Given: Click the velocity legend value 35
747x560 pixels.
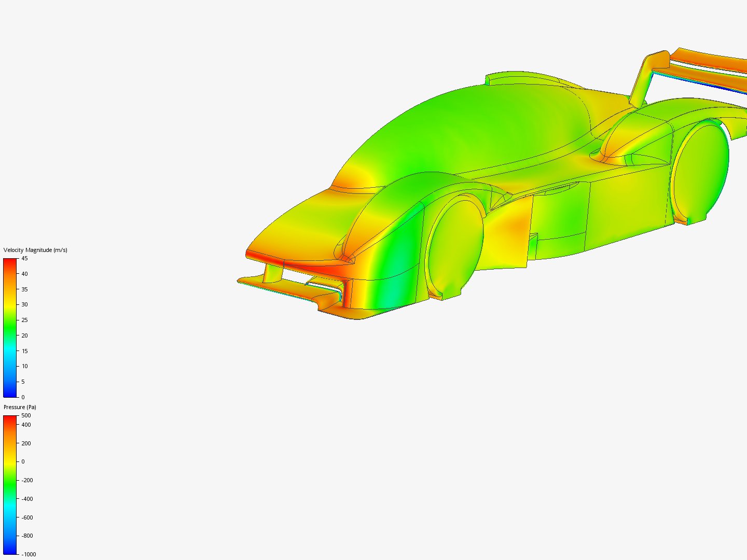Looking at the screenshot, I should (24, 289).
